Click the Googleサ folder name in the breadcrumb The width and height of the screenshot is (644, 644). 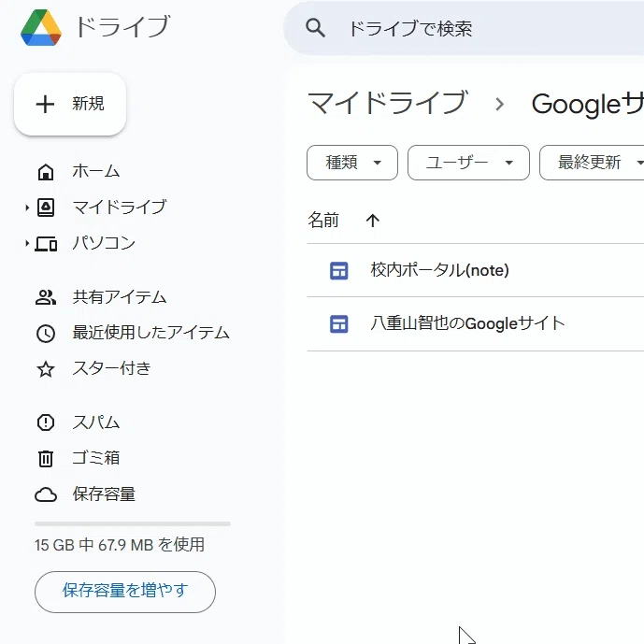(x=587, y=104)
